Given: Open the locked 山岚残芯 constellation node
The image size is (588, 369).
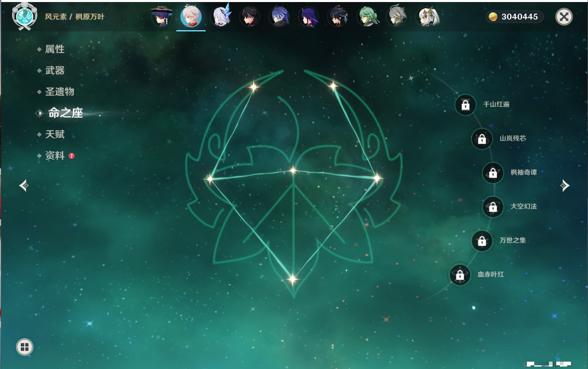Looking at the screenshot, I should pos(482,139).
